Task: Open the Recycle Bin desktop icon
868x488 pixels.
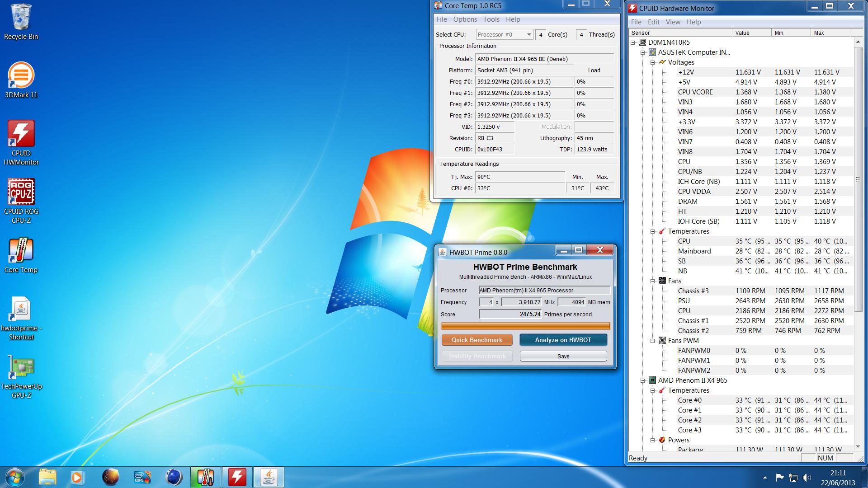Action: click(21, 22)
